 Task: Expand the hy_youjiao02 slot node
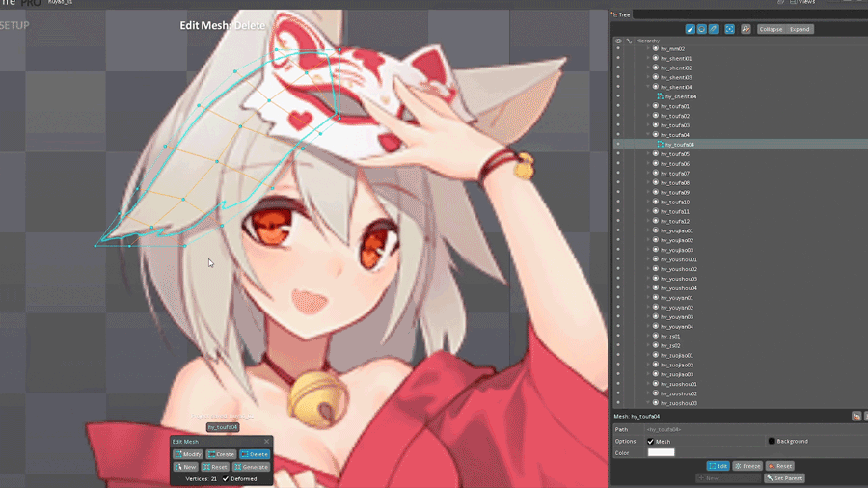[648, 240]
